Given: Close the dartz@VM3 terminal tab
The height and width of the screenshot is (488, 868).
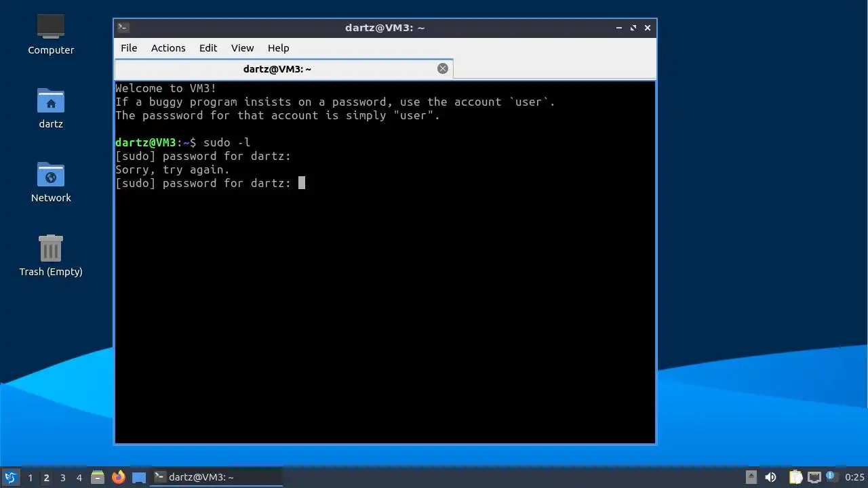Looking at the screenshot, I should 443,68.
